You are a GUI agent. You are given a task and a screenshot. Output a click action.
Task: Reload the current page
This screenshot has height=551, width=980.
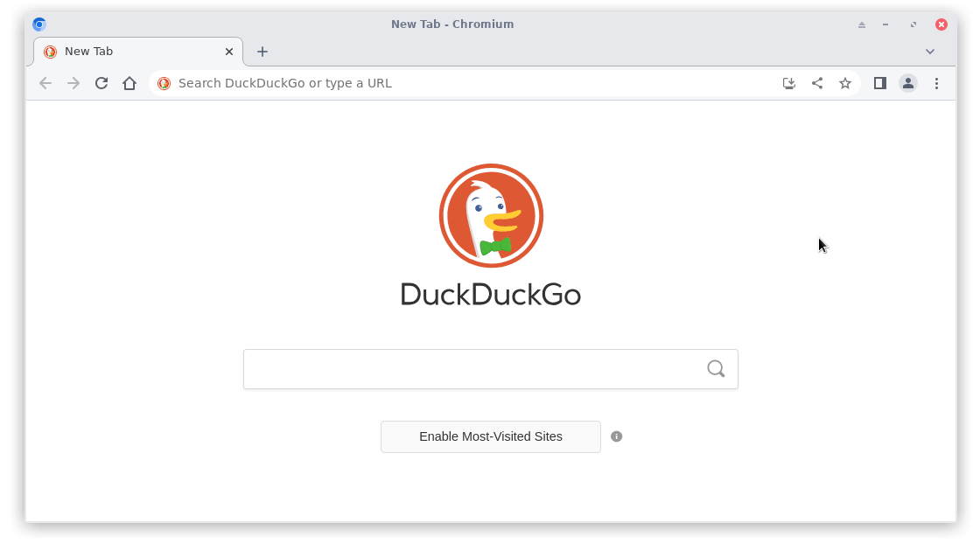click(101, 83)
